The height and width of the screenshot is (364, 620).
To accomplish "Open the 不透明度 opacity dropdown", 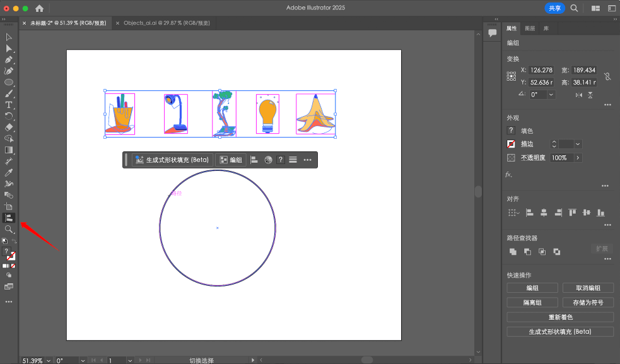I will point(578,158).
